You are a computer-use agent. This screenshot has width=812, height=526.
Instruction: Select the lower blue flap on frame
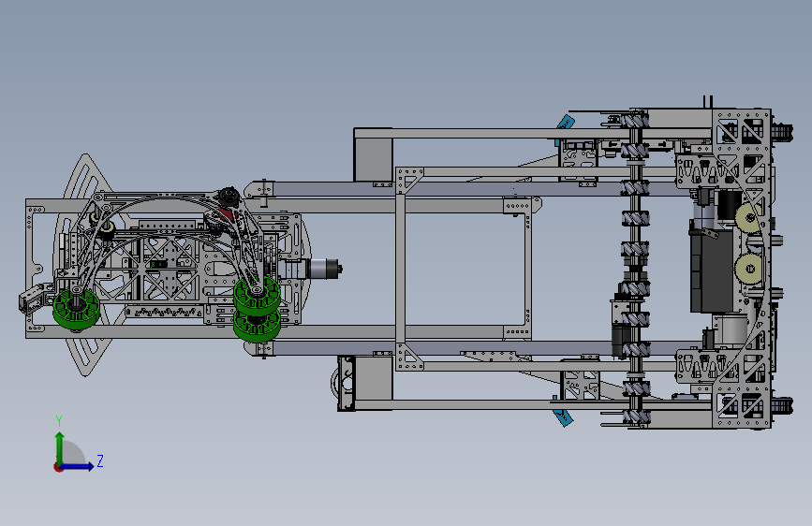(564, 416)
